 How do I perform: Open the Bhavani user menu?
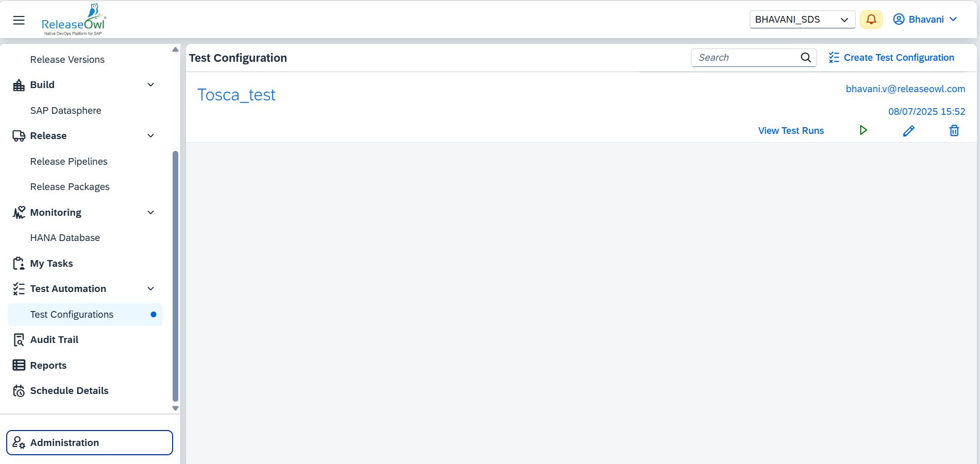[x=925, y=20]
